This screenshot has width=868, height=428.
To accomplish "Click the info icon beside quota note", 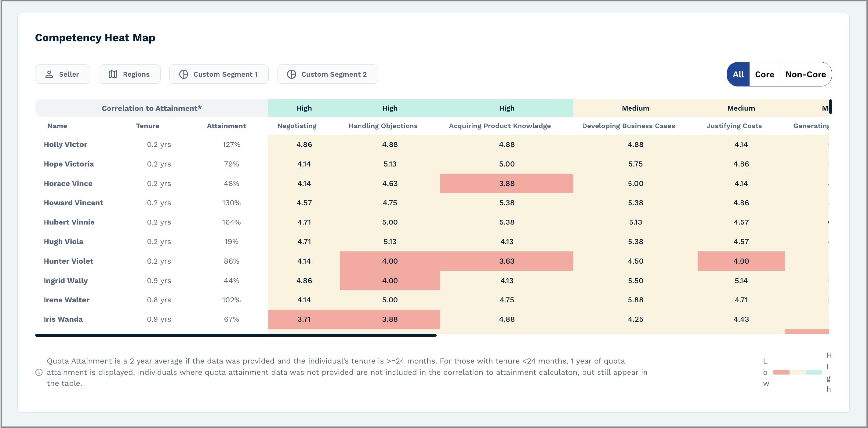I will (x=39, y=372).
